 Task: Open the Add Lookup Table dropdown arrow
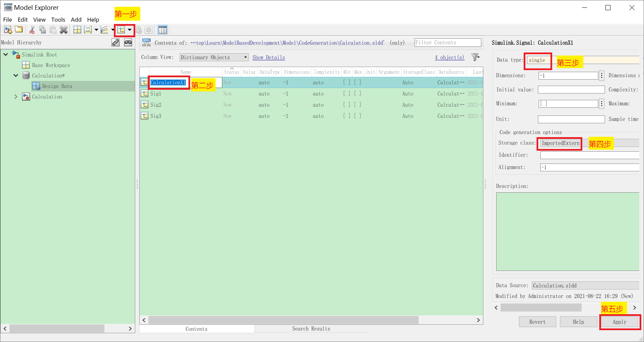click(x=113, y=30)
